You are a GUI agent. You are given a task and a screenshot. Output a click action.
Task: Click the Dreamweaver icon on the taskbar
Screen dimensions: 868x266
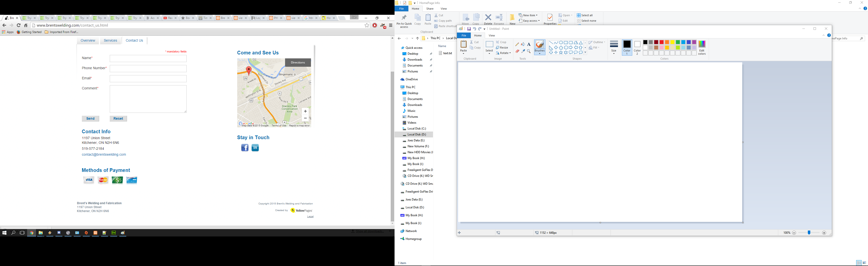[114, 233]
